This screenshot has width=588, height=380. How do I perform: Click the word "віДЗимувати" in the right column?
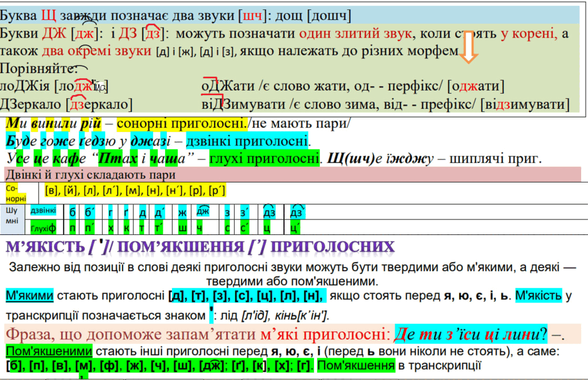pyautogui.click(x=243, y=104)
